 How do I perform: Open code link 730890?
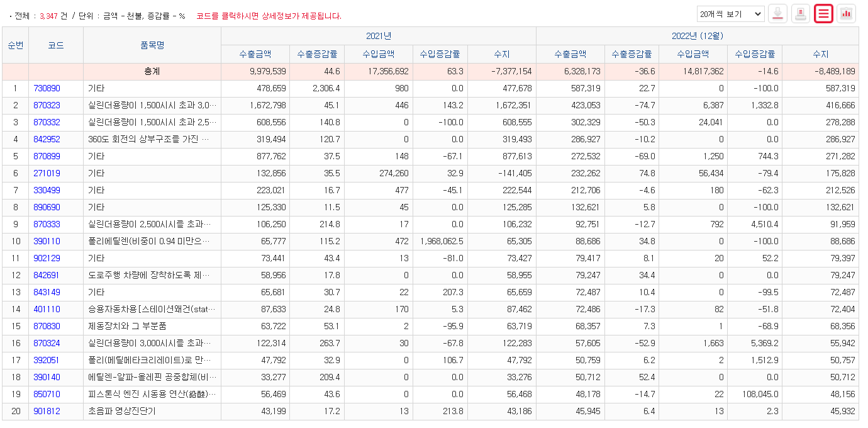point(47,89)
